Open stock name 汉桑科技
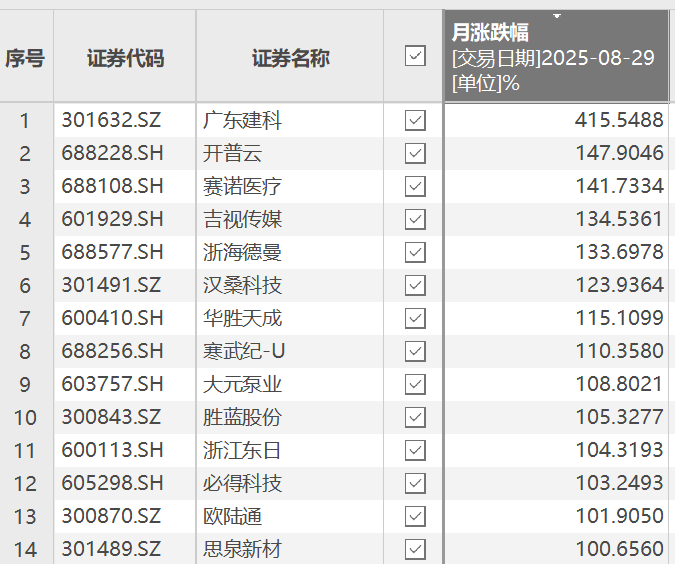The height and width of the screenshot is (564, 675). pos(242,286)
